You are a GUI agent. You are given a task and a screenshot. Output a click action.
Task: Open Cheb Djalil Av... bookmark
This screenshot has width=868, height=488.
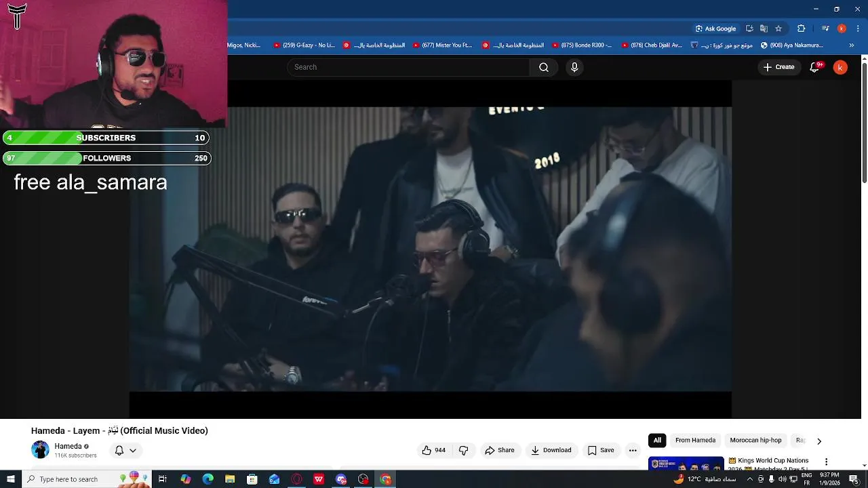[x=651, y=45]
